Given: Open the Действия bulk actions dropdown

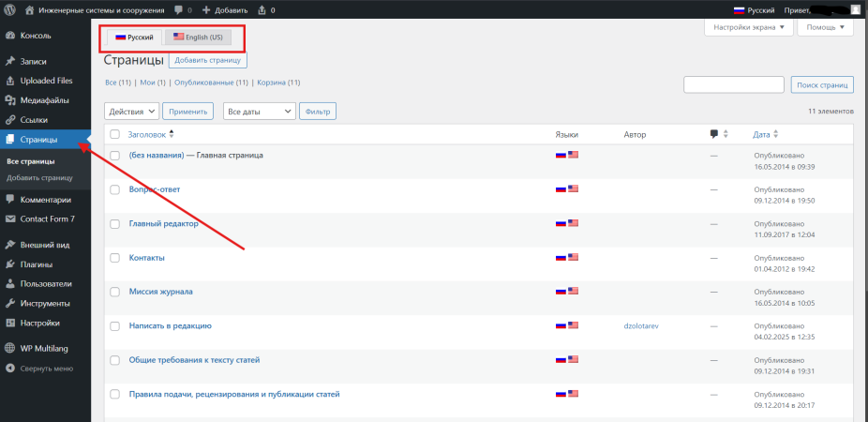Looking at the screenshot, I should 131,111.
